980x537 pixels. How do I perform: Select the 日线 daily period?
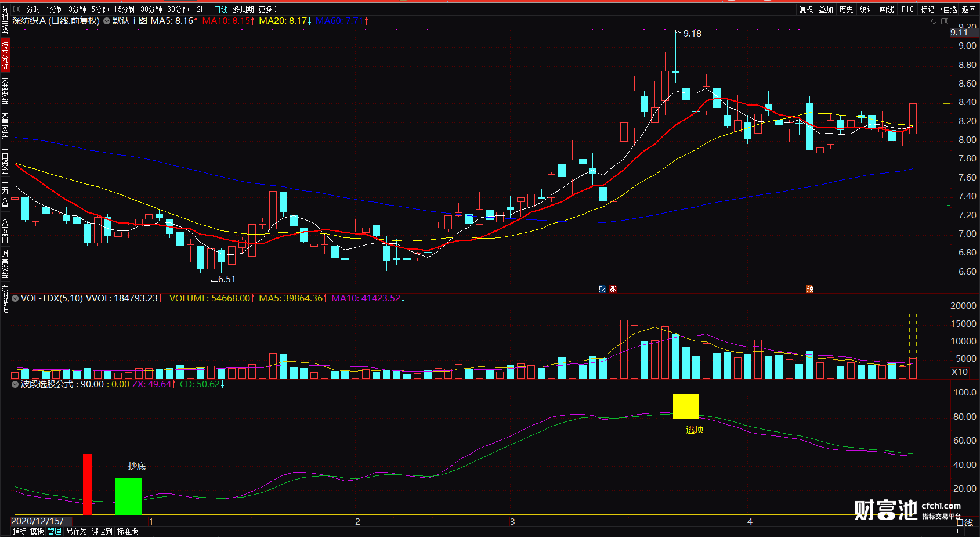(221, 9)
